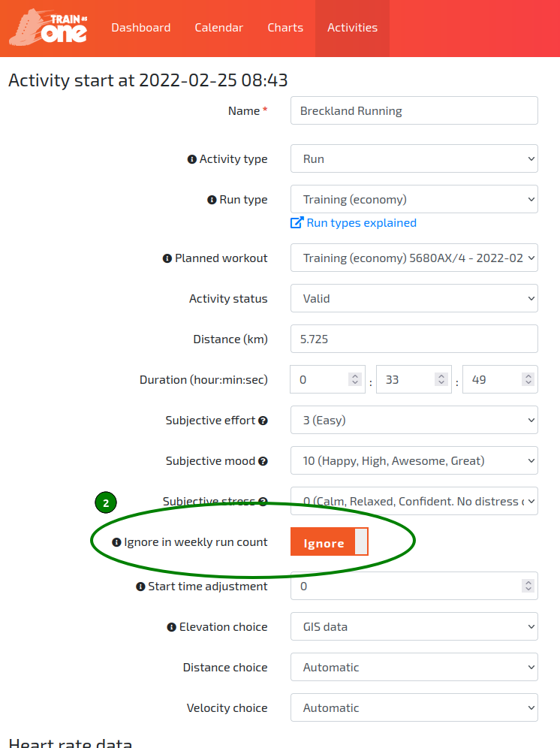Click the Duration minutes stepper arrows

pos(442,380)
